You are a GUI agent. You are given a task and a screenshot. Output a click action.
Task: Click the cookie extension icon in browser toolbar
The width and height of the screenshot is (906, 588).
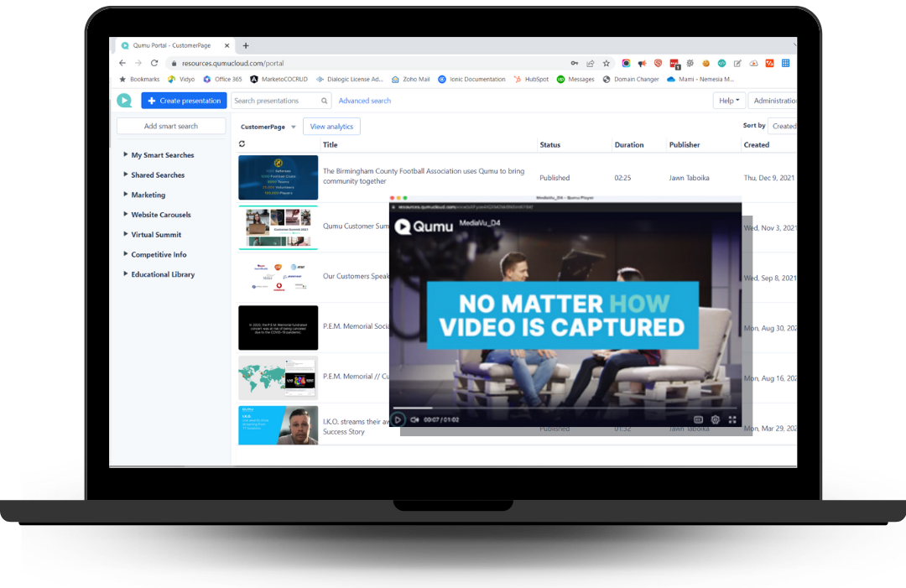coord(706,64)
